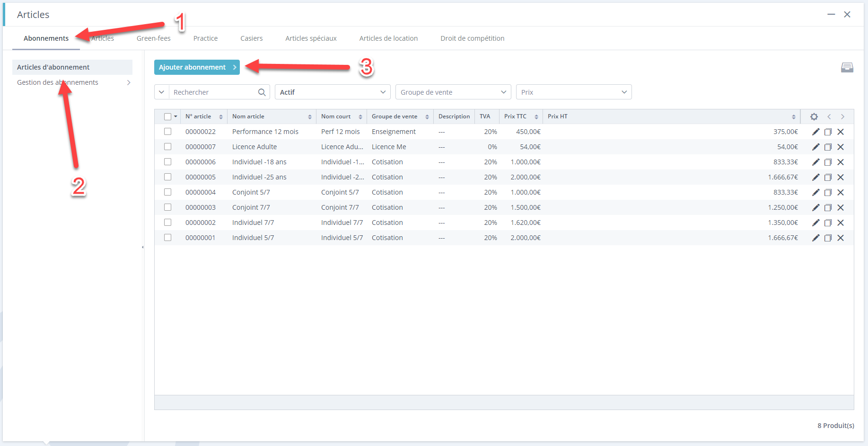Go to previous columns arrow
Image resolution: width=868 pixels, height=446 pixels.
coord(829,116)
